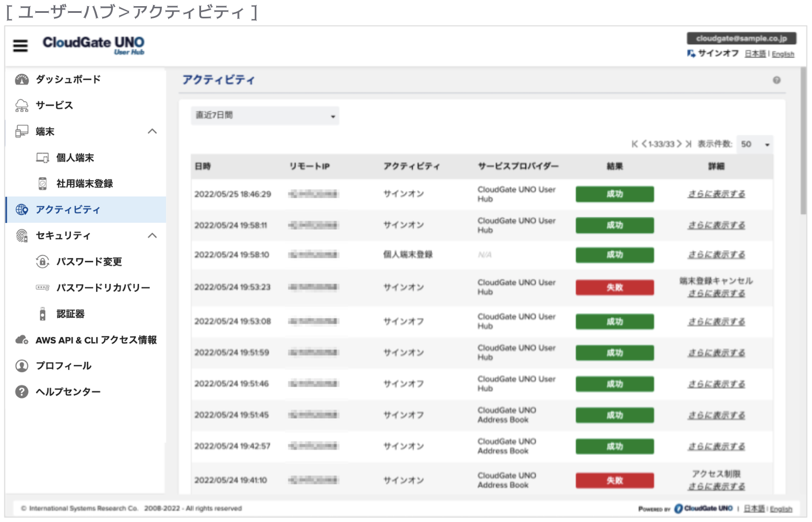Click the リモートIP column header
The image size is (812, 522).
[x=309, y=167]
